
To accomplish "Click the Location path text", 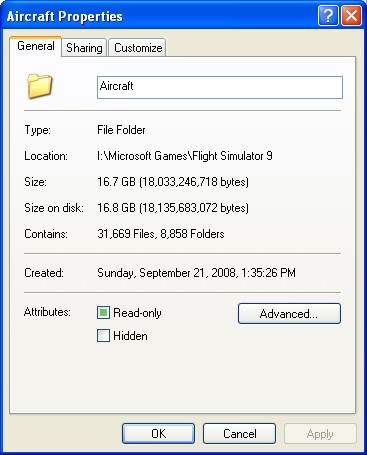I will 185,156.
